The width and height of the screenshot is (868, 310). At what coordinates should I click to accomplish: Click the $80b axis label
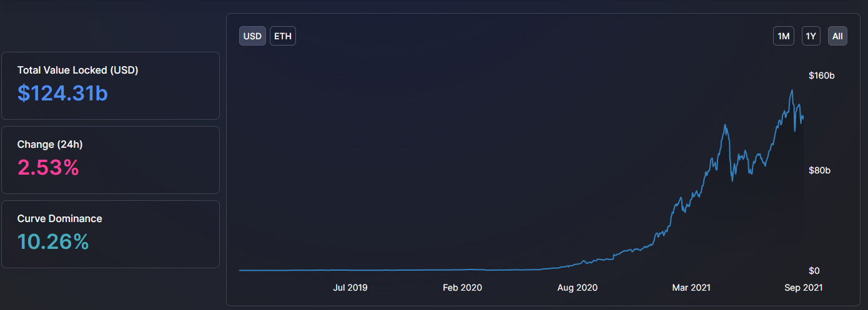point(819,170)
